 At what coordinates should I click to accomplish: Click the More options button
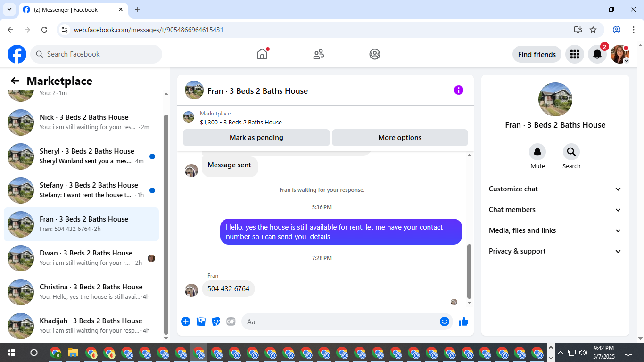point(400,138)
